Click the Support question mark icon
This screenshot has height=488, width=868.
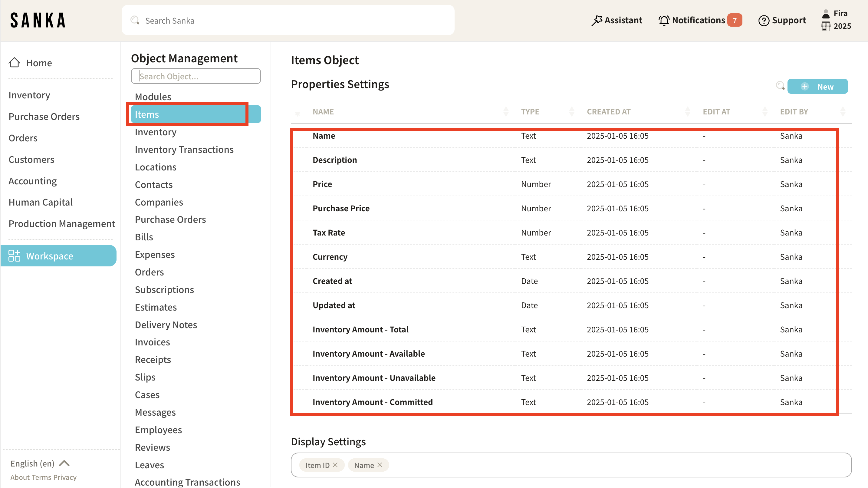coord(764,21)
